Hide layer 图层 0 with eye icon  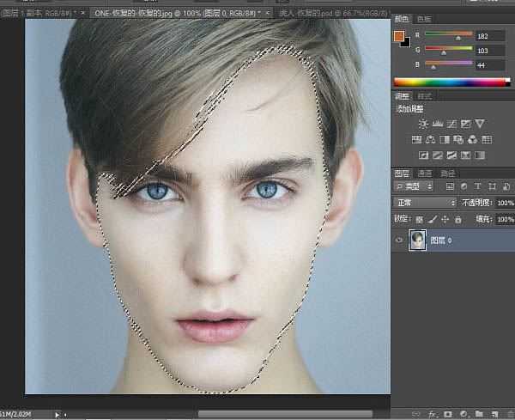tap(399, 240)
